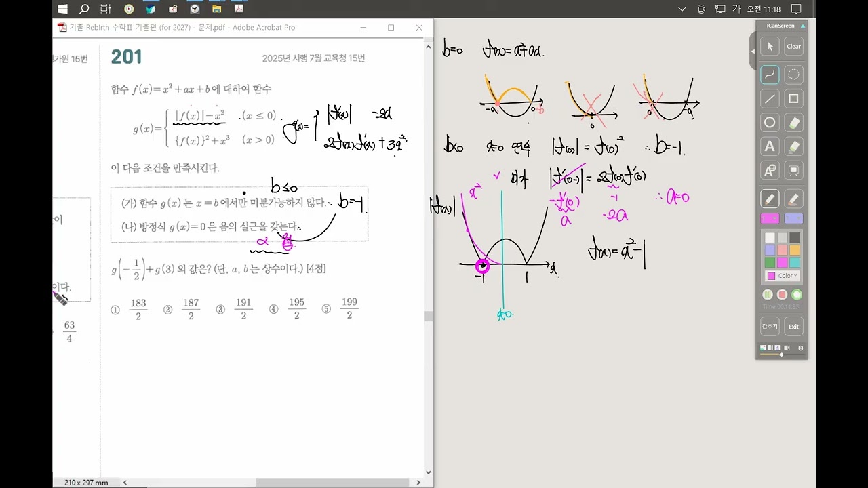The image size is (868, 488).
Task: Select the freehand curve pen tool
Action: pyautogui.click(x=769, y=74)
